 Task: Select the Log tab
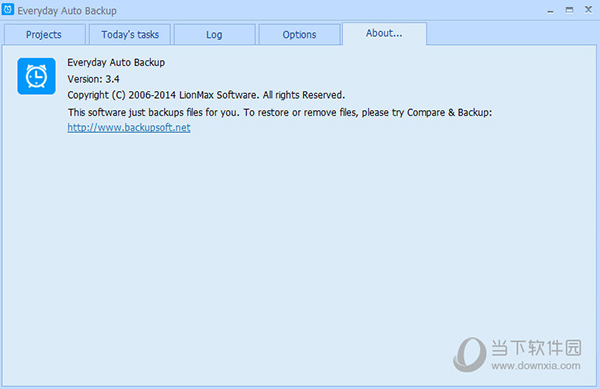[x=214, y=34]
